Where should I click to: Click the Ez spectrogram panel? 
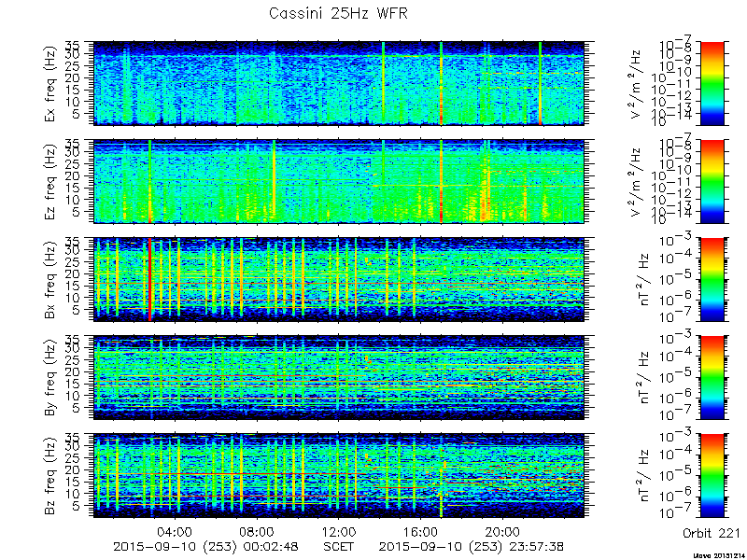point(339,181)
